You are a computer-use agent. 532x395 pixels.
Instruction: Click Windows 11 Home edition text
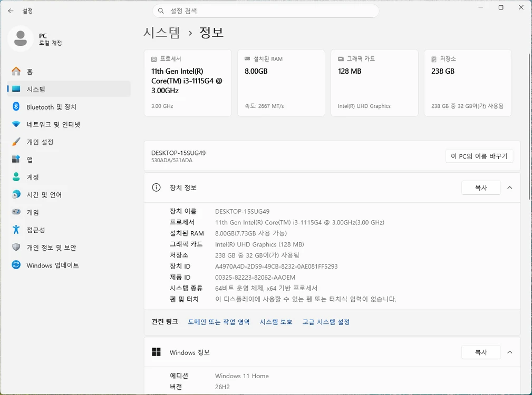click(x=242, y=376)
